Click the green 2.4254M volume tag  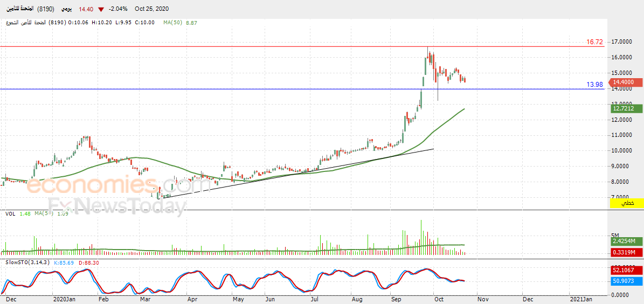tap(624, 241)
